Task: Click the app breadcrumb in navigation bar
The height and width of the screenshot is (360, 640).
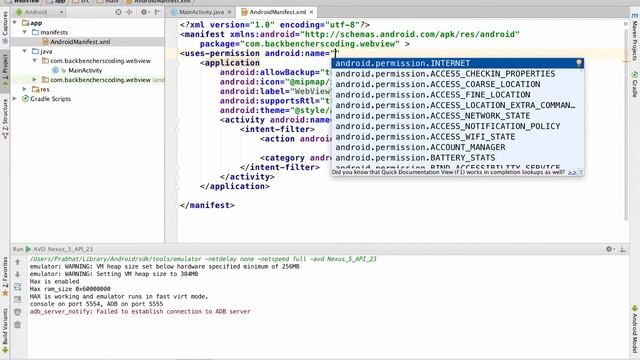Action: coord(56,2)
